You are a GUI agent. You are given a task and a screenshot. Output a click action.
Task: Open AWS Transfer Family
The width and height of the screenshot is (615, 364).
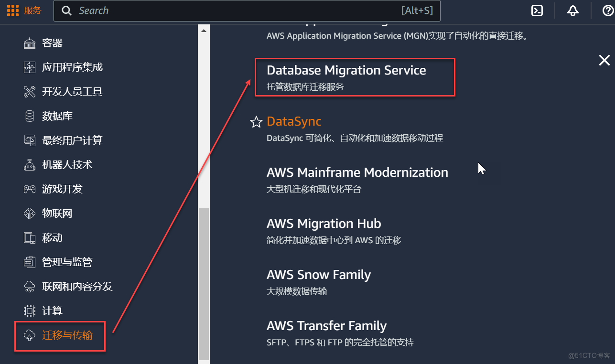326,326
